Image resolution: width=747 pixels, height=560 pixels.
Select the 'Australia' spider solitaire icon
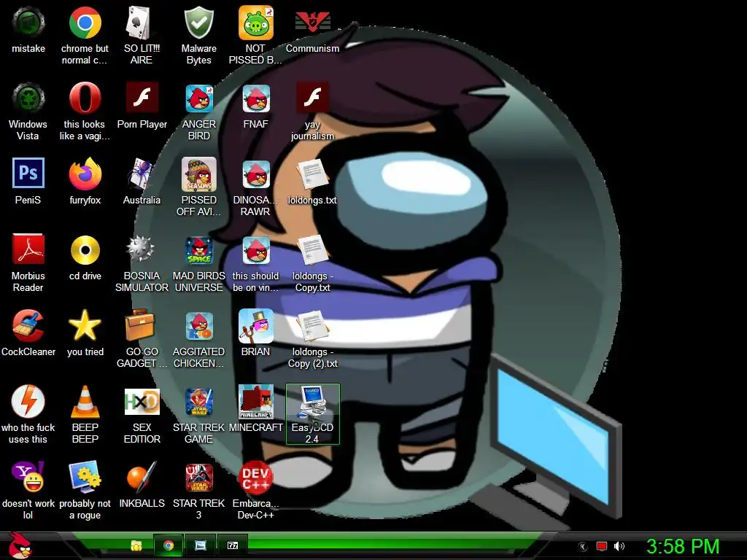[x=142, y=174]
